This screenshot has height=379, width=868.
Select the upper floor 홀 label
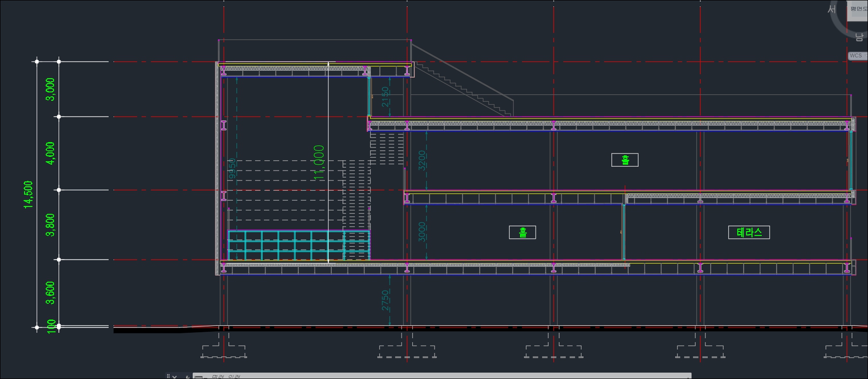coord(625,160)
